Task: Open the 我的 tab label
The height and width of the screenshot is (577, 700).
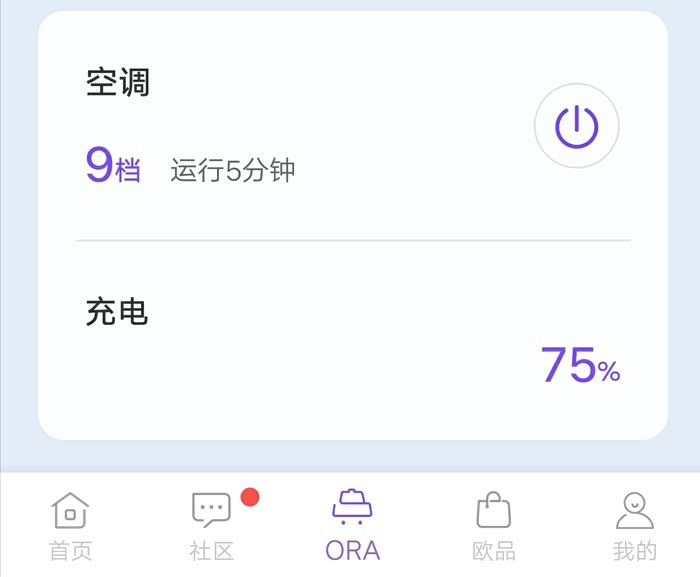Action: point(634,551)
